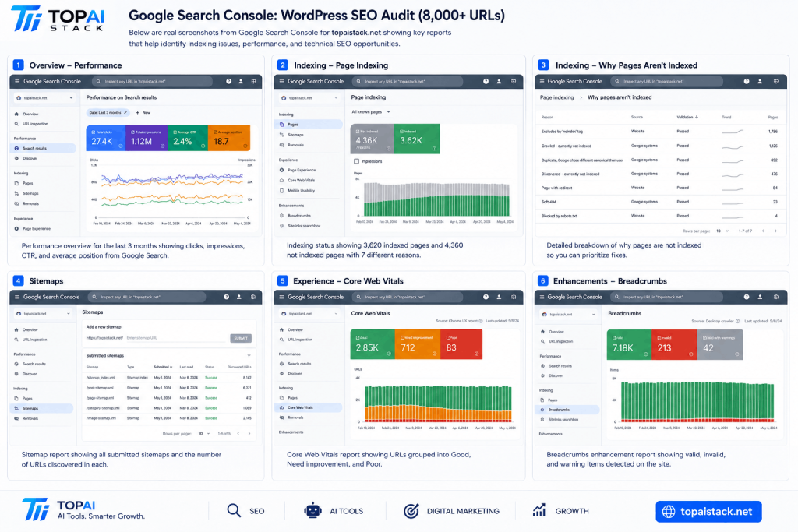Select Sitemaps in Sitemaps panel sidebar
798x532 pixels.
(x=42, y=408)
